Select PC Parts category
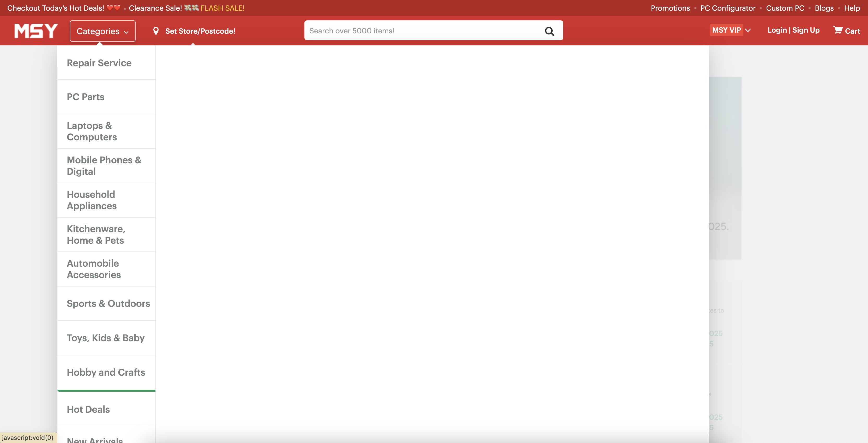The image size is (868, 443). coord(85,97)
